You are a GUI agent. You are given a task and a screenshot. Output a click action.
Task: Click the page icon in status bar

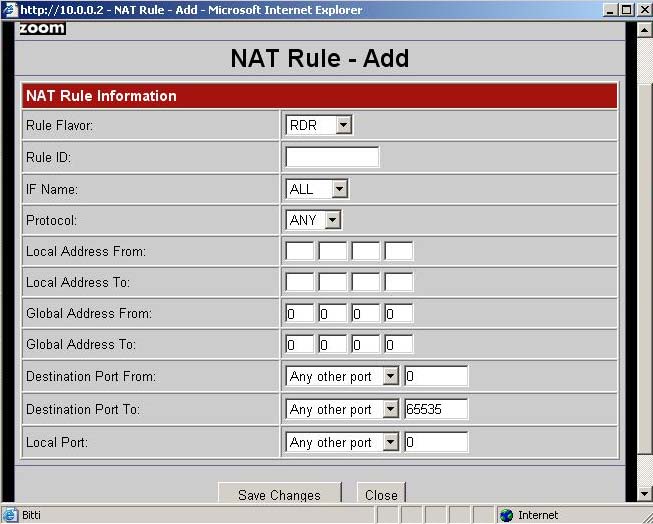[x=10, y=515]
